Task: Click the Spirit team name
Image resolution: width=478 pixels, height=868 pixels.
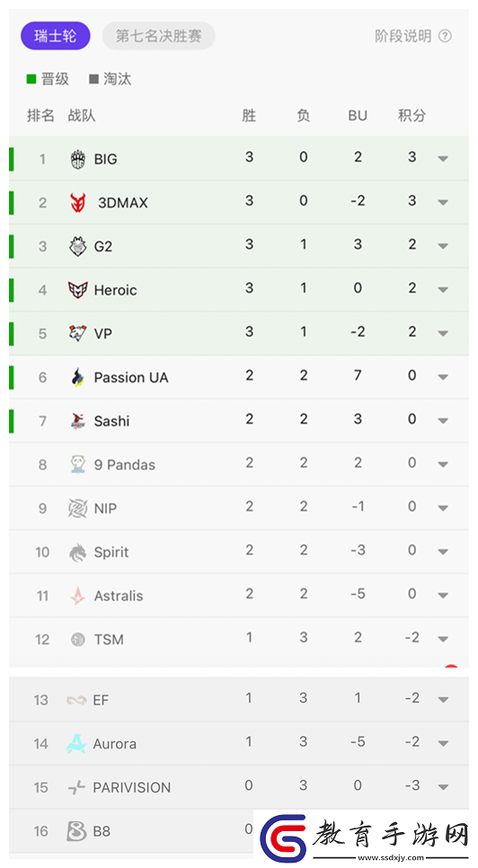Action: 111,552
